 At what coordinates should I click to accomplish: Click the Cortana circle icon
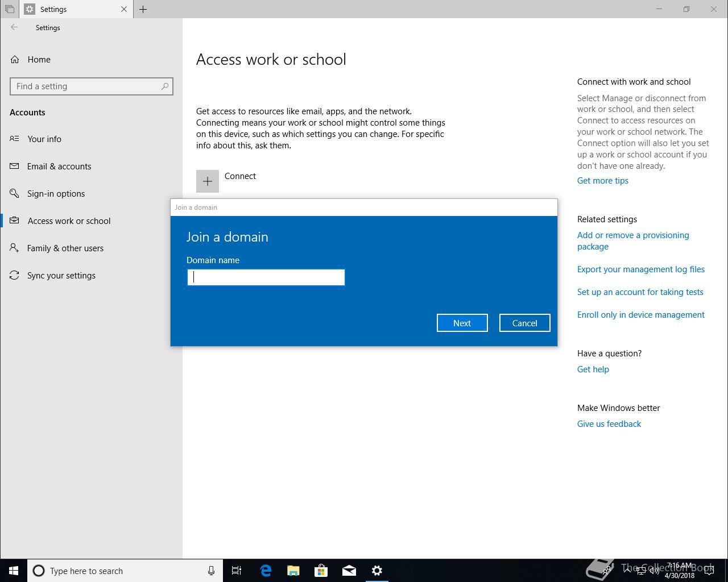[x=39, y=571]
